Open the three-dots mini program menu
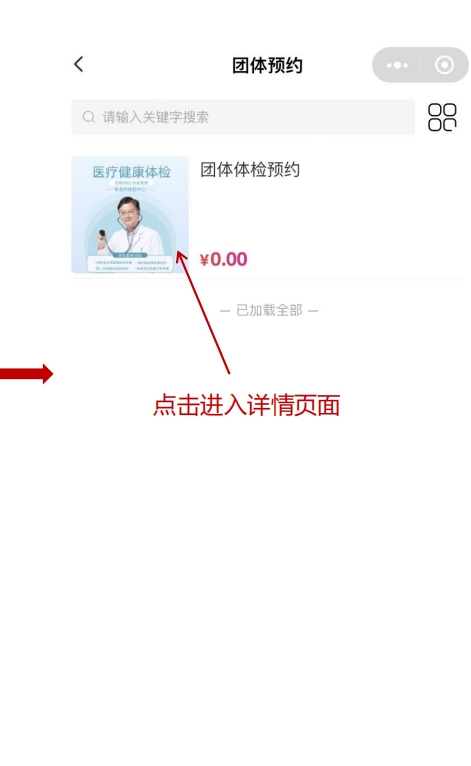Screen dimensions: 471x766 (x=397, y=65)
